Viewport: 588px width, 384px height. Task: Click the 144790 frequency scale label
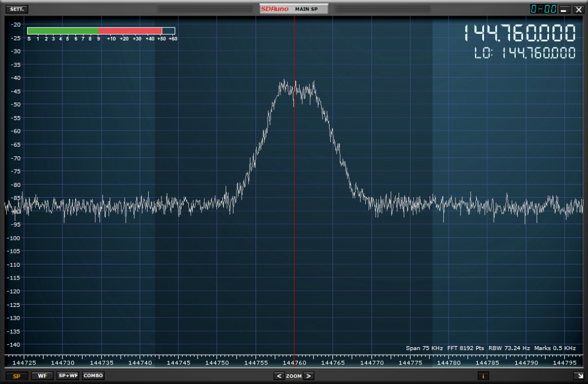click(526, 363)
